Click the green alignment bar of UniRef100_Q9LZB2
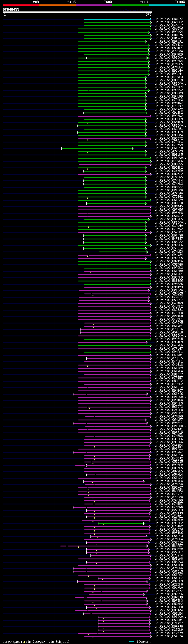Screen dimensions: 188x644 pos(121,523)
